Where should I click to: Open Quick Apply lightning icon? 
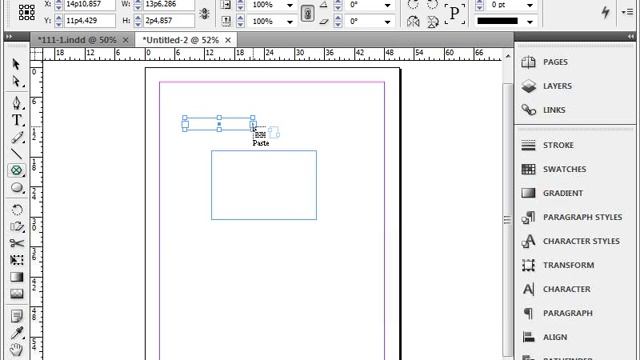pos(606,12)
